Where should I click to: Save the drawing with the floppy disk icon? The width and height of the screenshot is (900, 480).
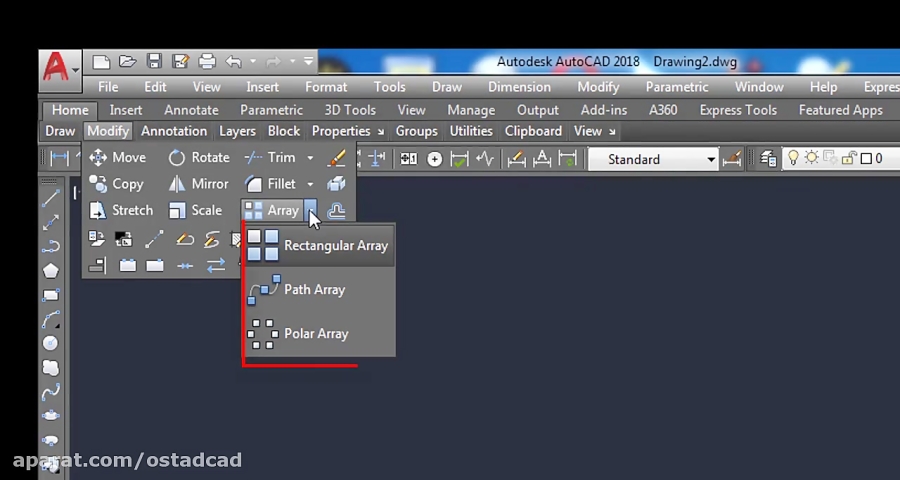click(154, 61)
